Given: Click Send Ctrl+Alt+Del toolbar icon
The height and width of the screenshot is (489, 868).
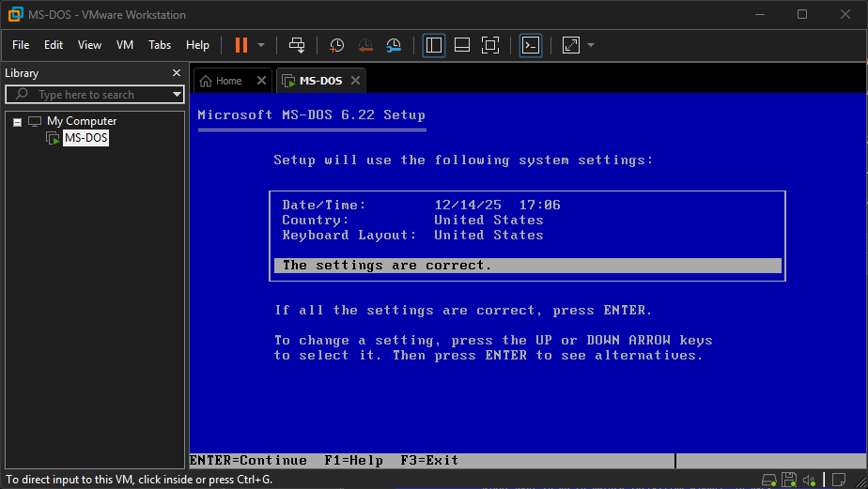Looking at the screenshot, I should 297,45.
